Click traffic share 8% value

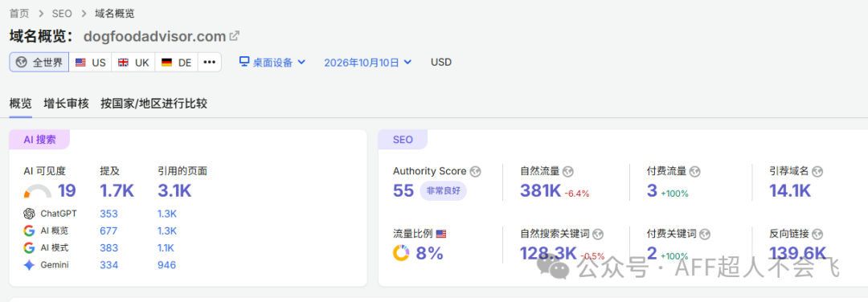click(429, 253)
